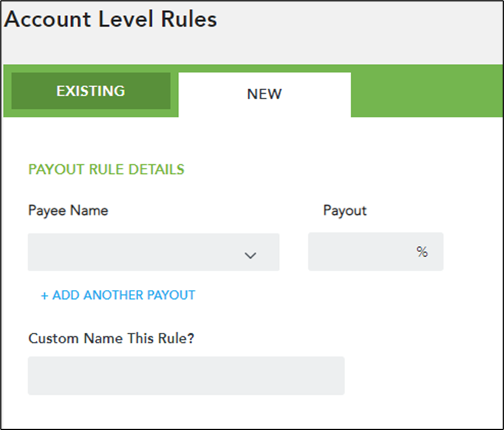Add another payout via the link

(118, 295)
